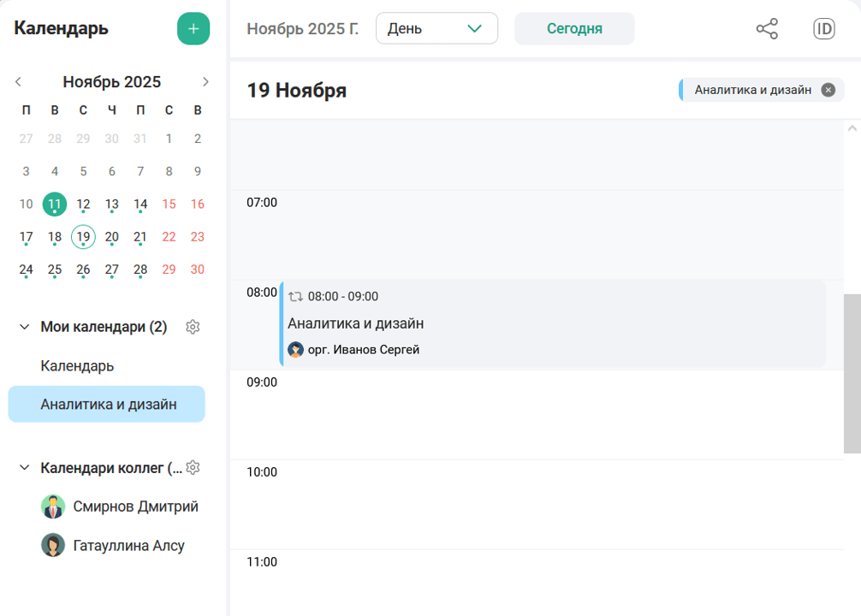The image size is (861, 616).
Task: Click the vertical scrollbar thumb
Action: pyautogui.click(x=852, y=373)
